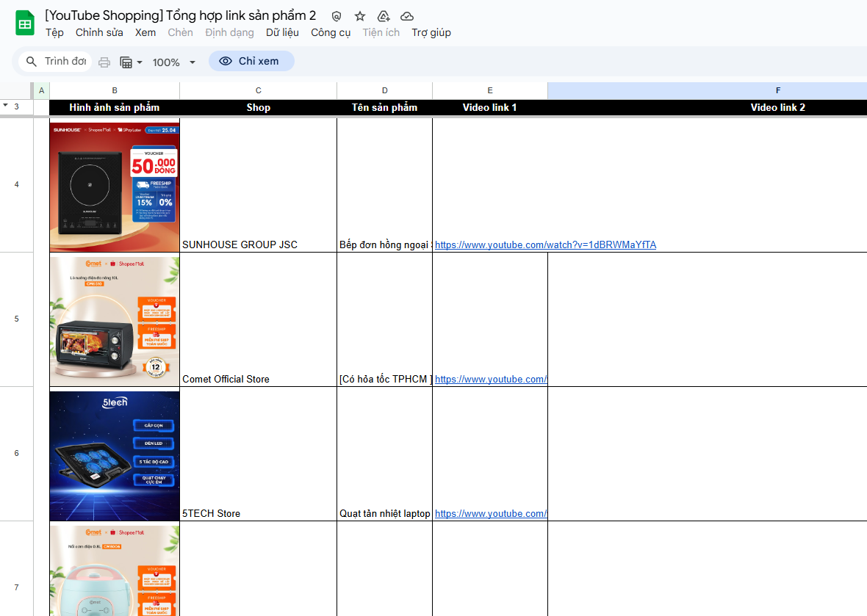Open the Trợ giúp menu

(431, 32)
